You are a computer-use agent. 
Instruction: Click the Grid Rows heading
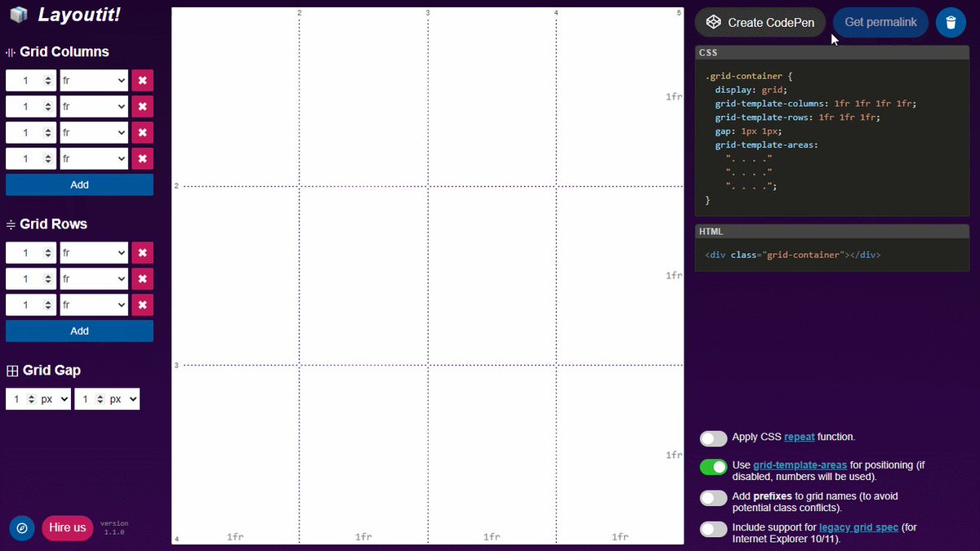tap(53, 224)
